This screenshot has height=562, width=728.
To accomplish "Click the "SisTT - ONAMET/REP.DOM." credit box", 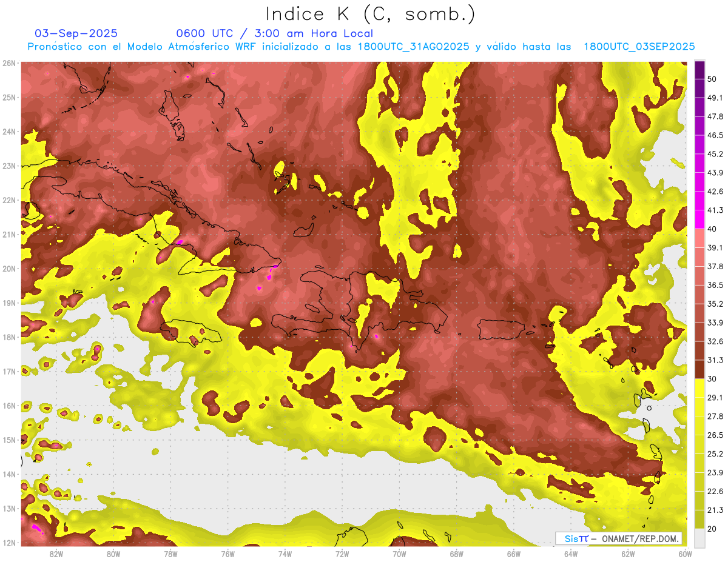I will coord(619,538).
